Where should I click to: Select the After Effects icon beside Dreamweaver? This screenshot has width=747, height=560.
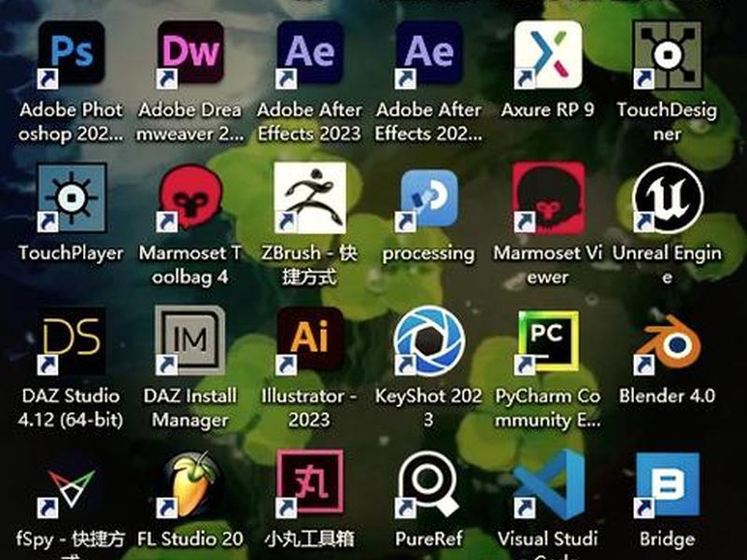tap(310, 54)
